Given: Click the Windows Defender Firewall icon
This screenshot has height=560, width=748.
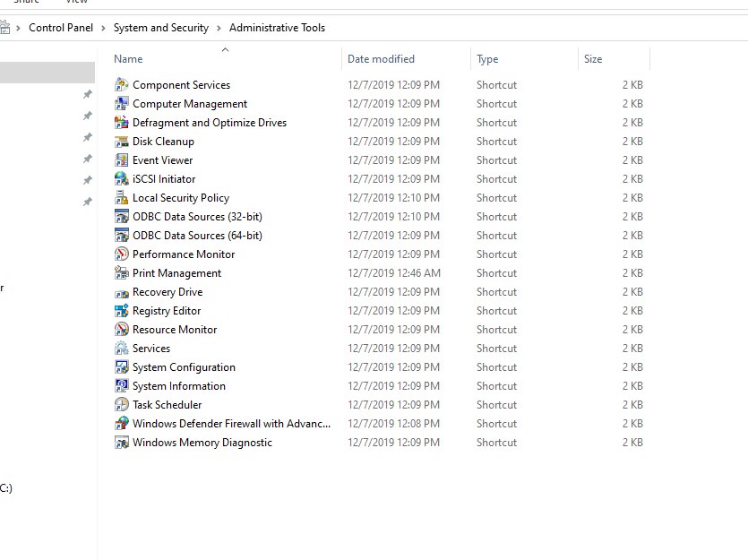Looking at the screenshot, I should click(x=122, y=424).
